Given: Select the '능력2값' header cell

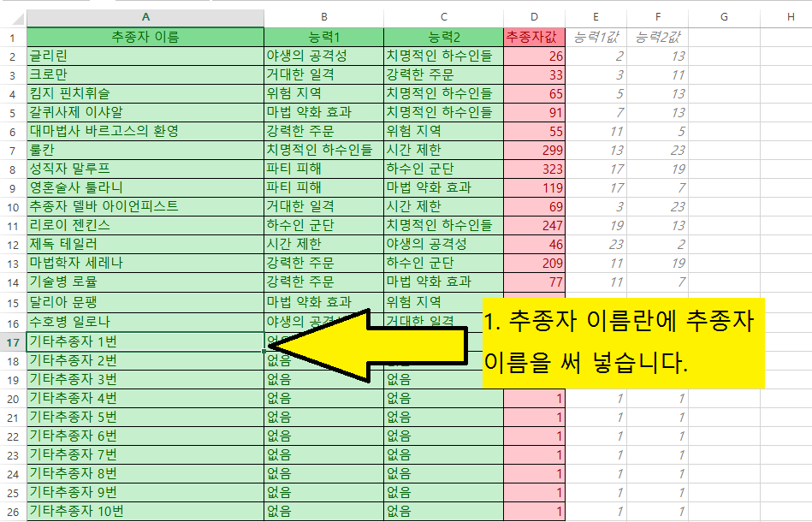Looking at the screenshot, I should tap(657, 37).
